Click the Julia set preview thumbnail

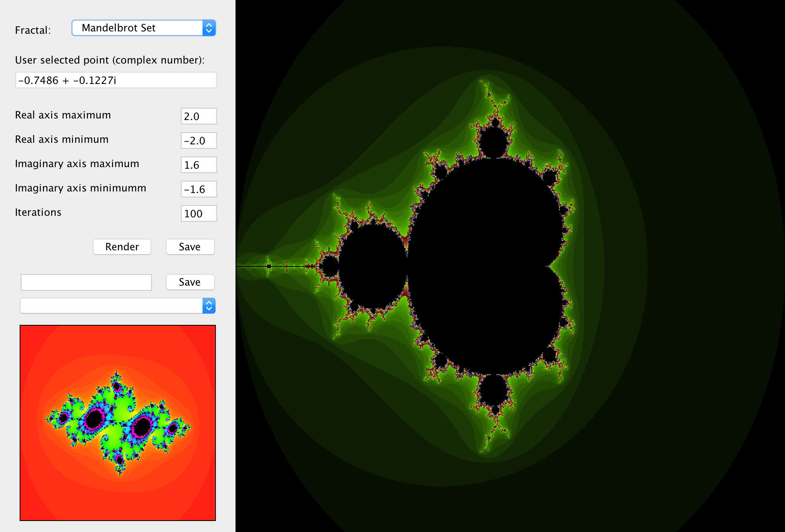pos(118,423)
